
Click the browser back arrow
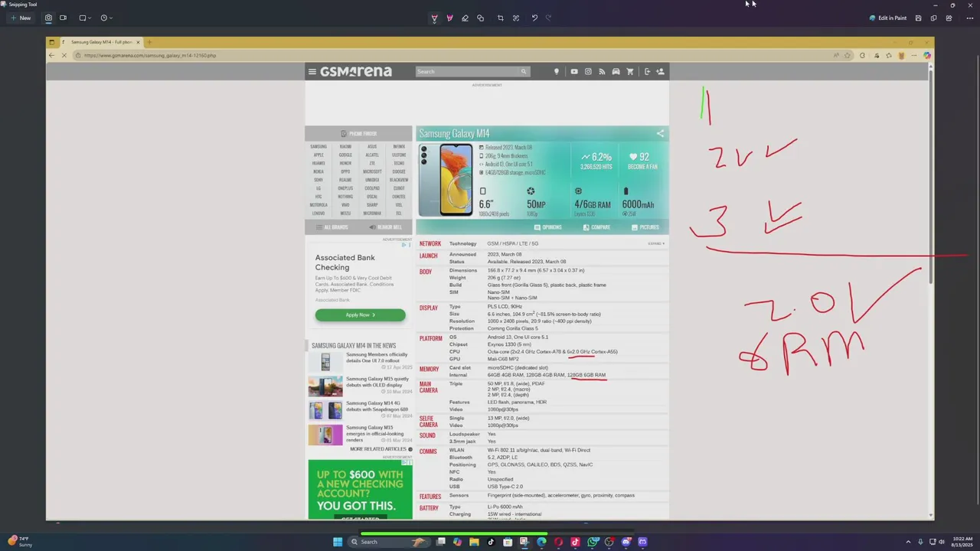[x=52, y=55]
